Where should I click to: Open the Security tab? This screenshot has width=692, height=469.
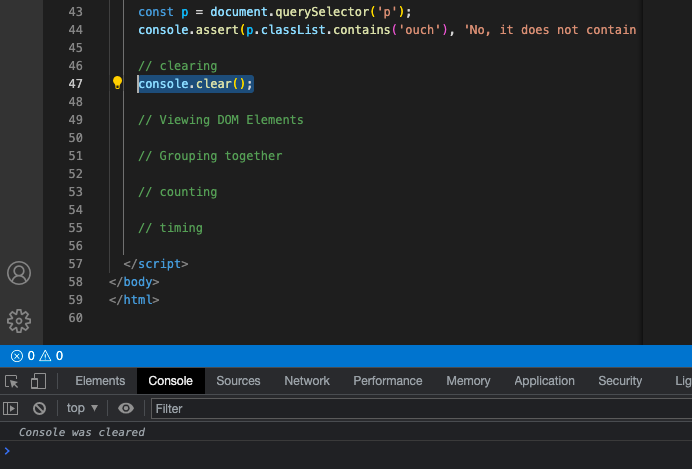coord(620,381)
